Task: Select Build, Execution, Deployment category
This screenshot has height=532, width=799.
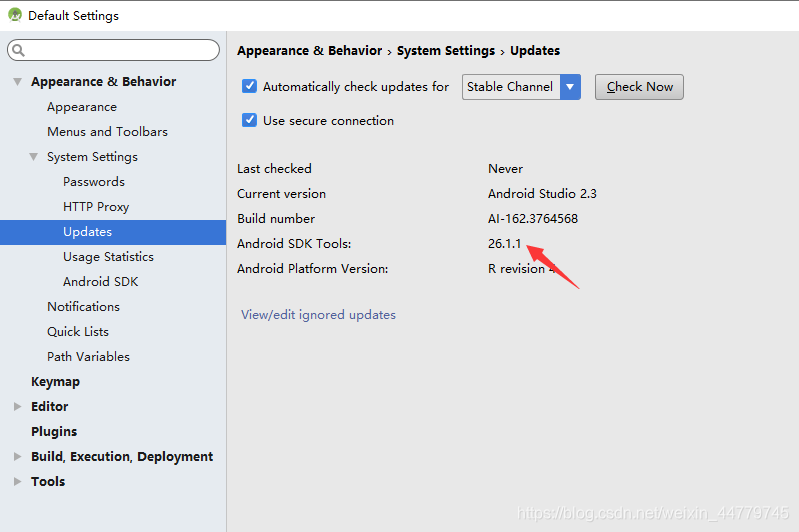Action: [122, 457]
